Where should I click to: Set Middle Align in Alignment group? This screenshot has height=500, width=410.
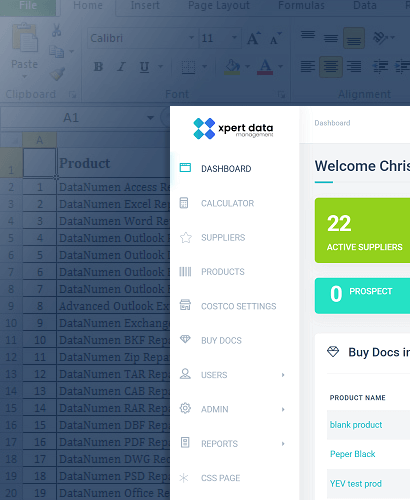tap(331, 38)
